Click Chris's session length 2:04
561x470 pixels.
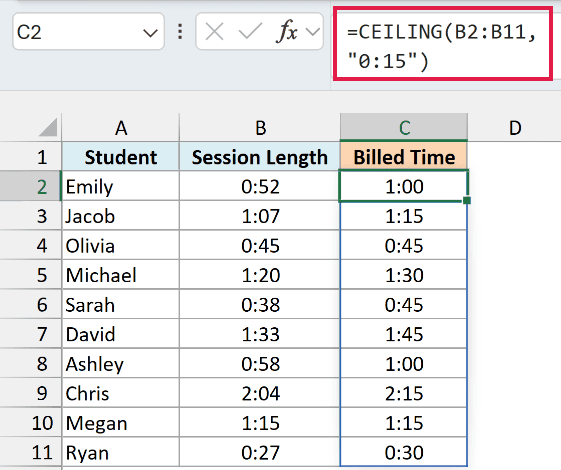click(260, 393)
